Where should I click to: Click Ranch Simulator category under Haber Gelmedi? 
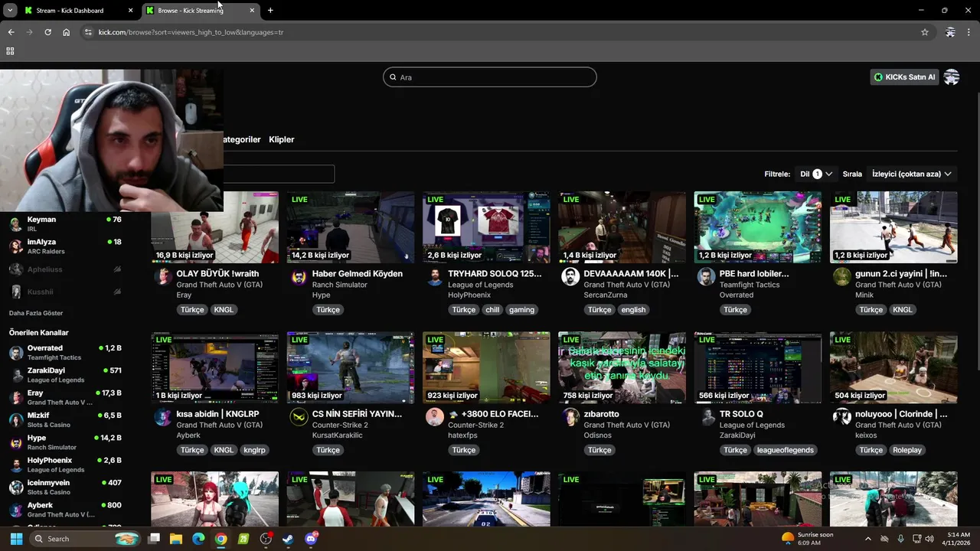[340, 285]
